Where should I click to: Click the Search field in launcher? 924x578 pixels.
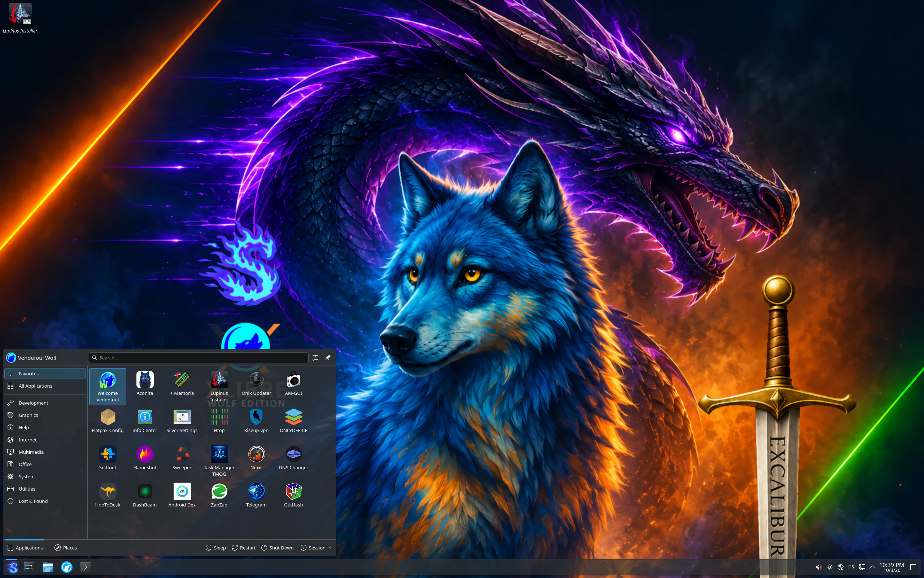pos(199,357)
